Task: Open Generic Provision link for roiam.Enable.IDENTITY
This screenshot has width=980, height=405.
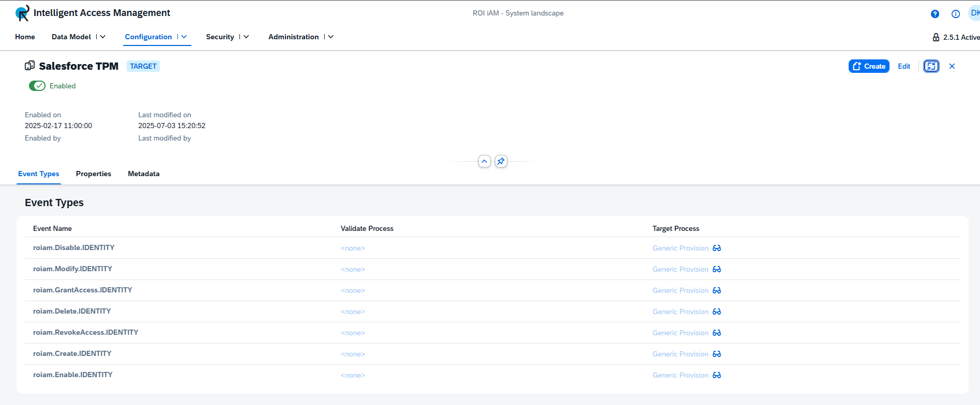Action: coord(681,375)
